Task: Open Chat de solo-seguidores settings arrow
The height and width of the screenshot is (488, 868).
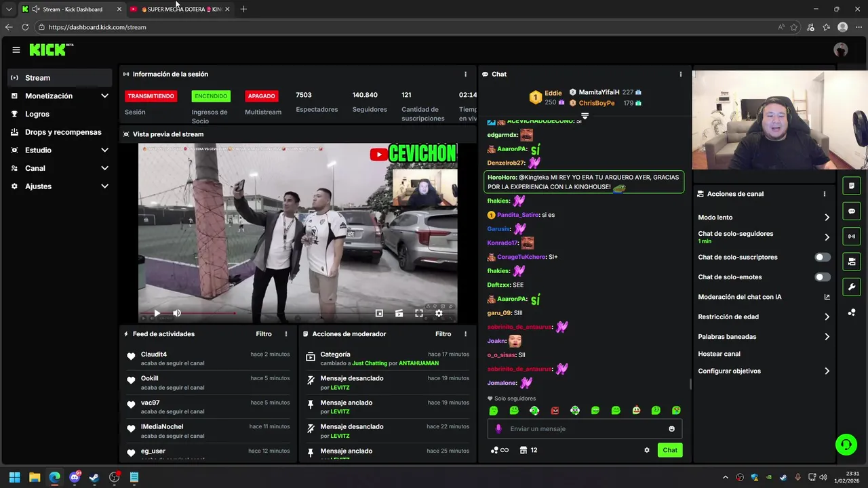Action: (x=827, y=237)
